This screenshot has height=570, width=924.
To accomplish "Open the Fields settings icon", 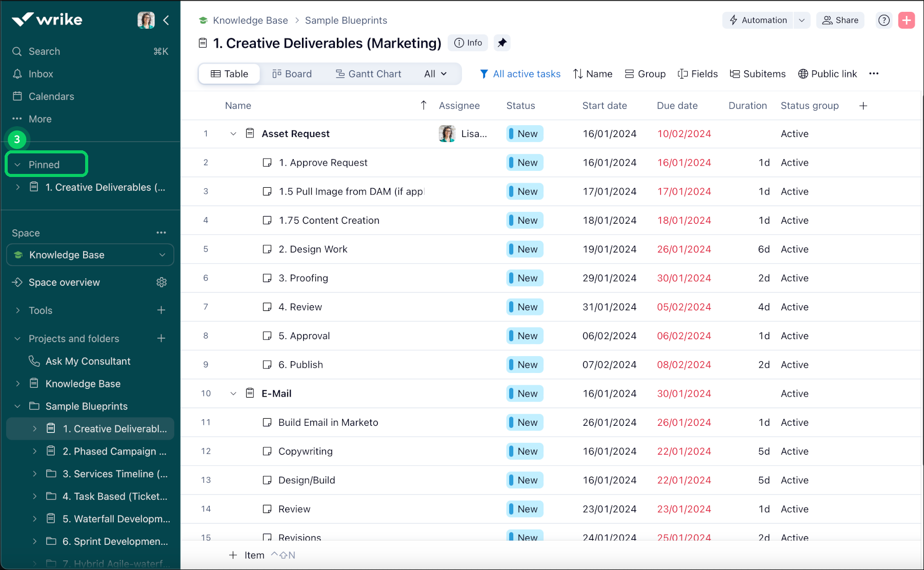I will pos(683,73).
